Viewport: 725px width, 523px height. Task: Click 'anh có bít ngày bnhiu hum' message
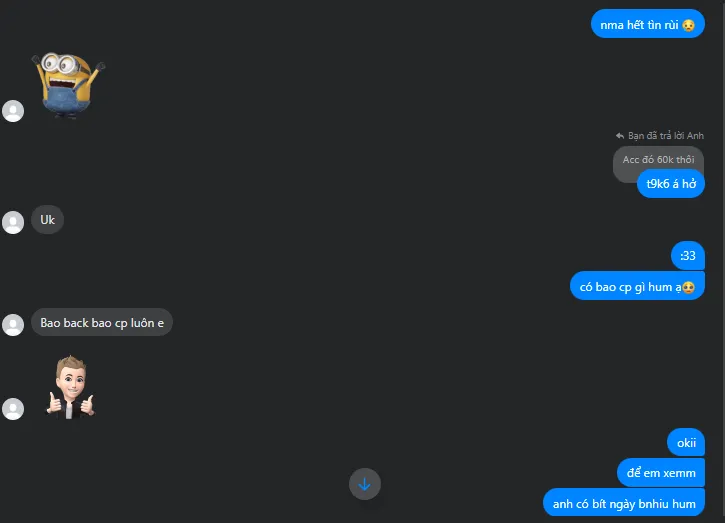coord(624,503)
